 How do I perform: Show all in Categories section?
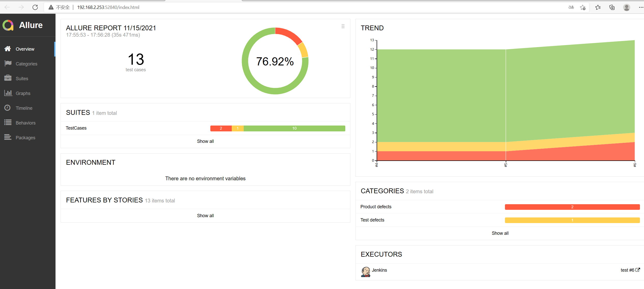click(500, 233)
